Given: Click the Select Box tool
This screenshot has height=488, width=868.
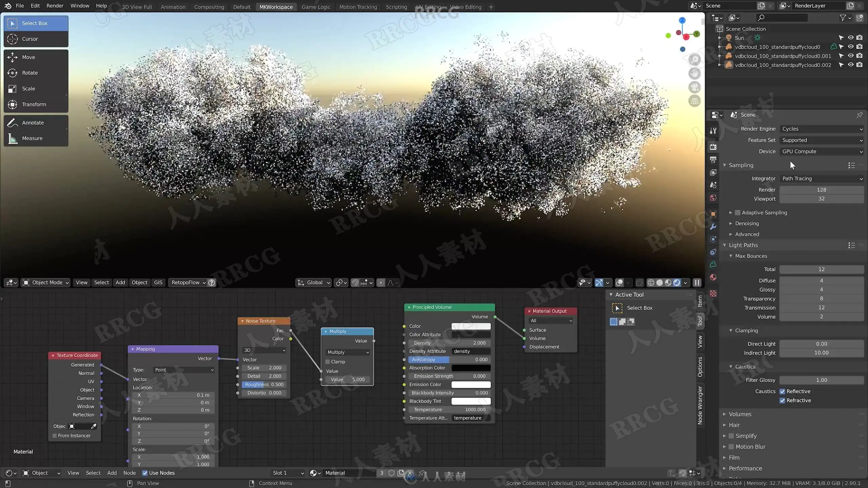Looking at the screenshot, I should [36, 23].
